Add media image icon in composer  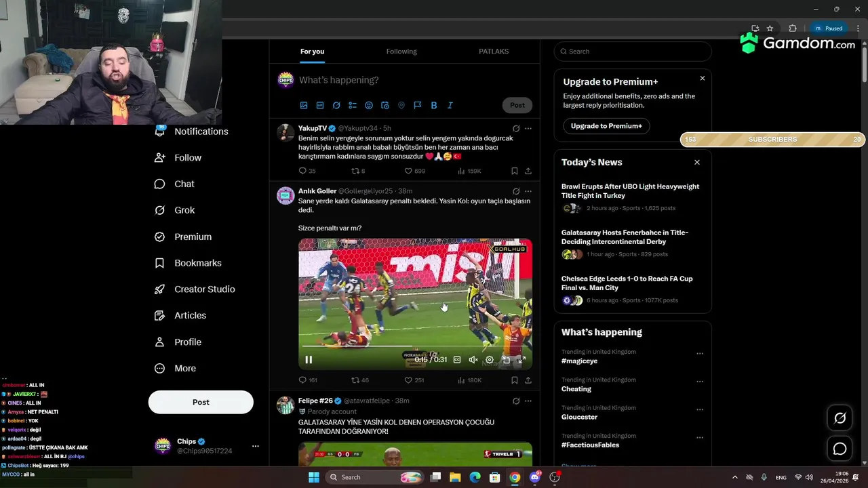click(304, 106)
